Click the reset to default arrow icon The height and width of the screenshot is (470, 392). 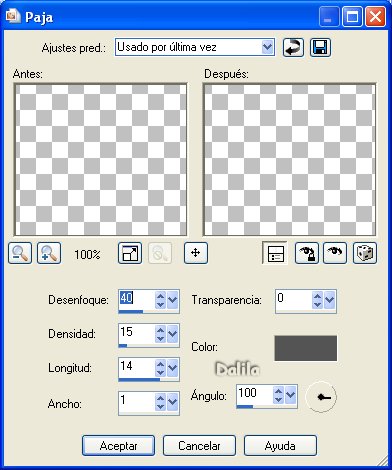[293, 47]
